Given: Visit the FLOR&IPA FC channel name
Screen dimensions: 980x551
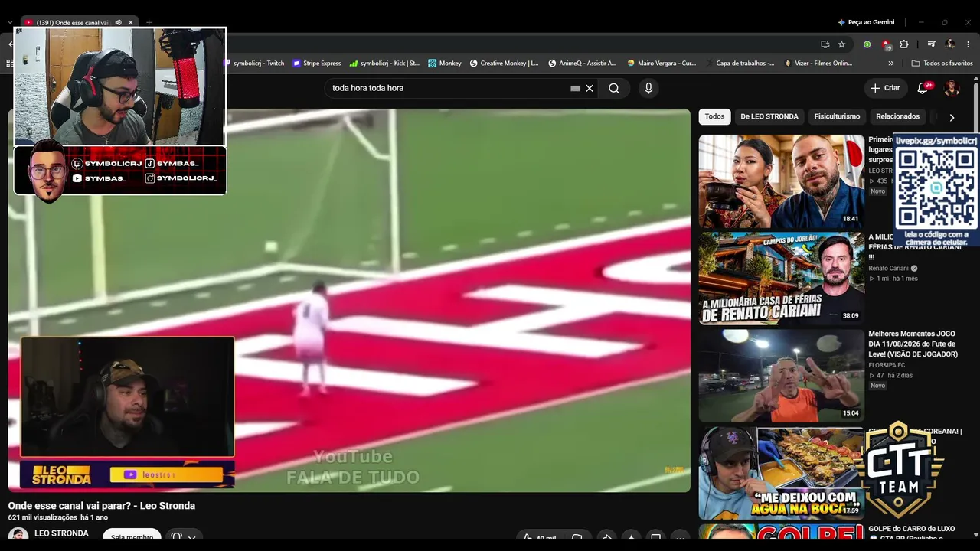Looking at the screenshot, I should [x=887, y=365].
